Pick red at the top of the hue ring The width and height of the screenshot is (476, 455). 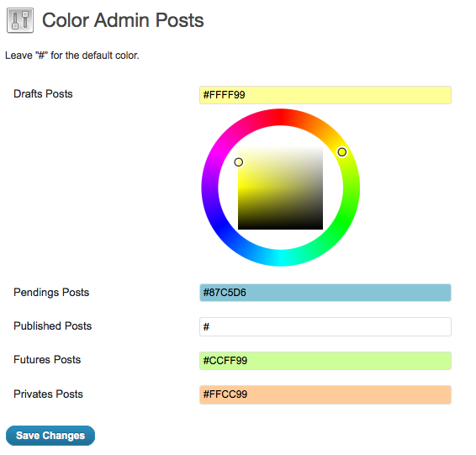(x=281, y=117)
